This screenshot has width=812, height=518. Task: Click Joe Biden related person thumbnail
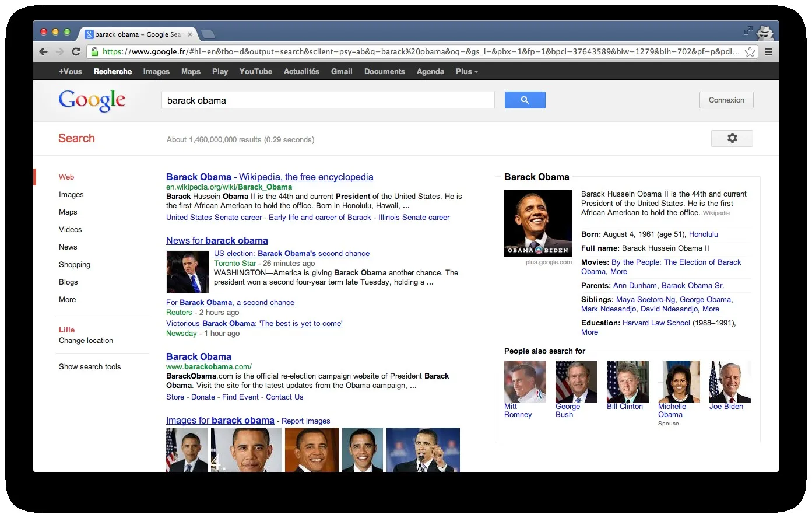tap(730, 381)
